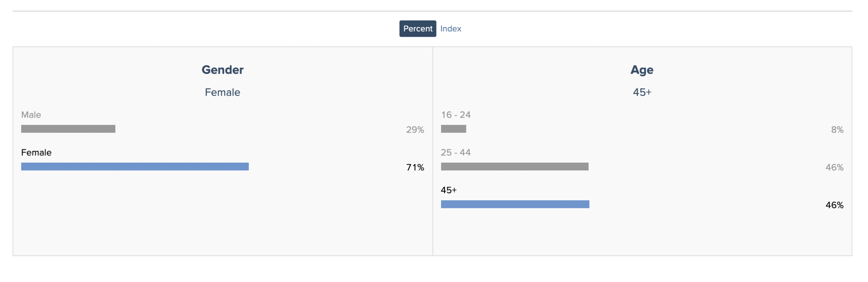Select the Male gray bar
868x282 pixels.
[68, 129]
